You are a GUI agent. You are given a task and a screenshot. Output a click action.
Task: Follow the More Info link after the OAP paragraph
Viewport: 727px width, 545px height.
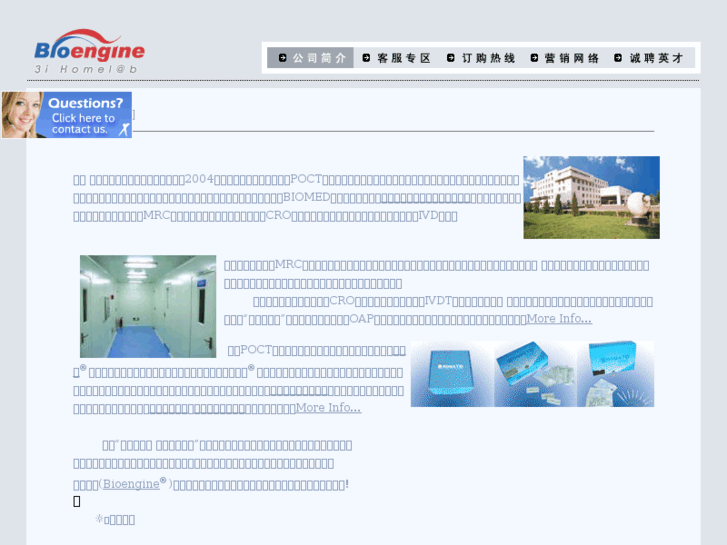point(559,319)
